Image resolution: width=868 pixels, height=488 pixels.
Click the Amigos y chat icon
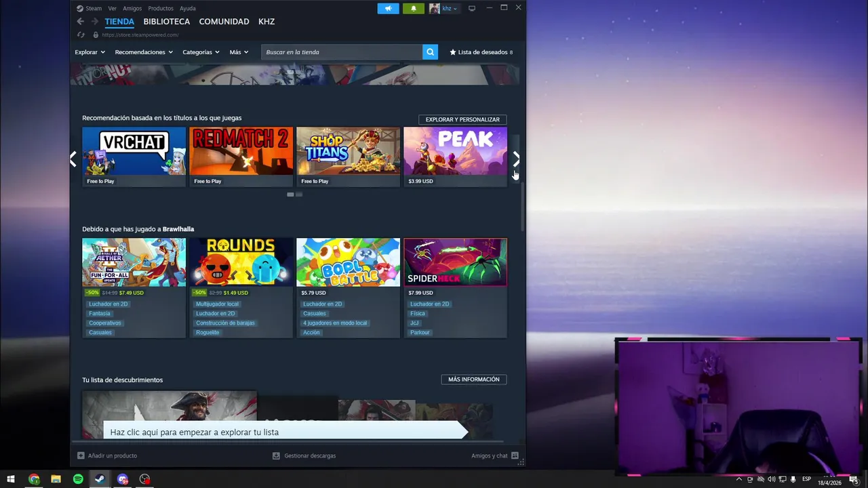[515, 455]
